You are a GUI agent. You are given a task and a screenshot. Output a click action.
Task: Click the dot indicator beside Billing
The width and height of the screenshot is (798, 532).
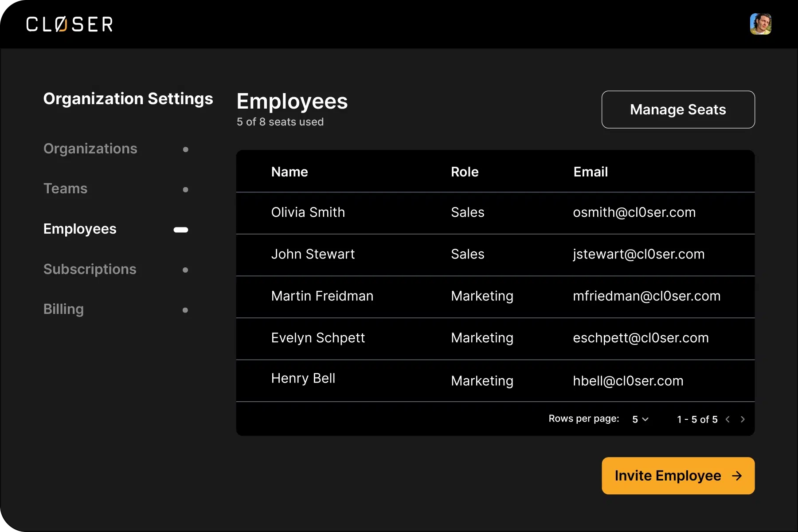point(185,310)
